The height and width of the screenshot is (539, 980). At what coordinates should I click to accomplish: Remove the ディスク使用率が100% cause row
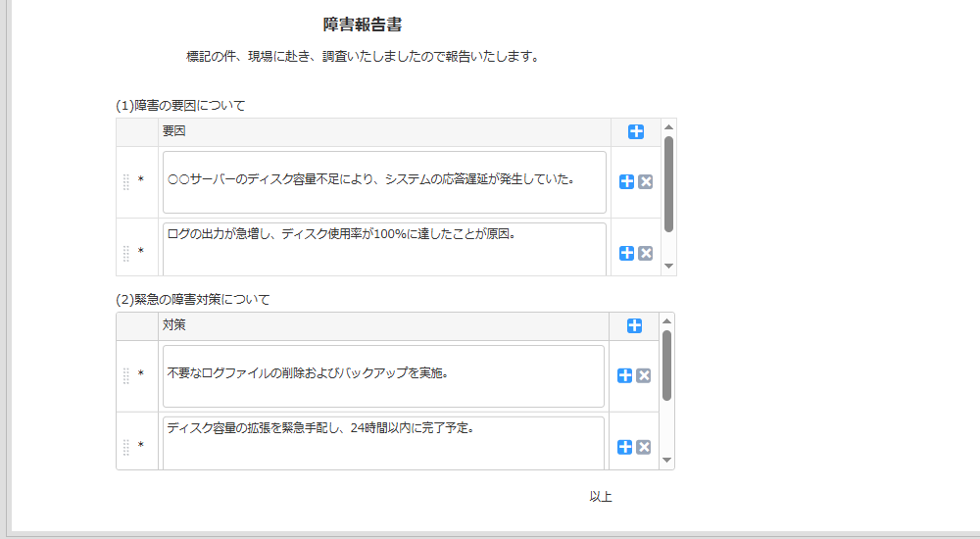click(x=646, y=253)
